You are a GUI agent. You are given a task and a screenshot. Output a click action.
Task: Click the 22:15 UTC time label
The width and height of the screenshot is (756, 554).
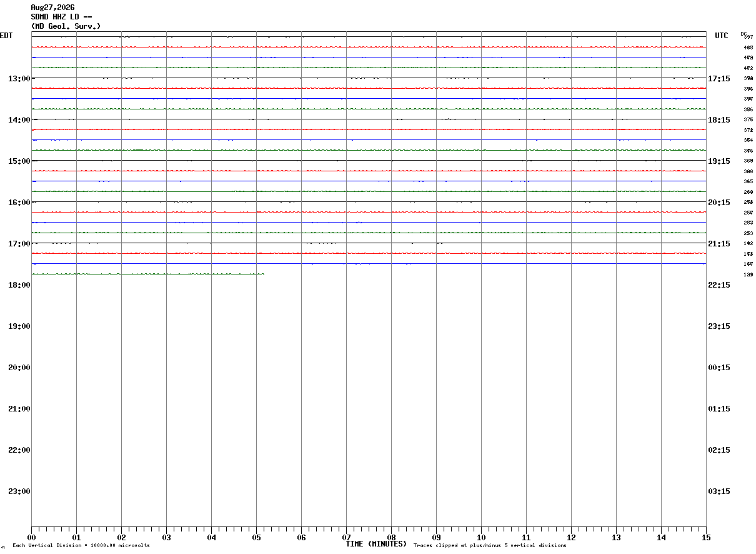coord(719,285)
